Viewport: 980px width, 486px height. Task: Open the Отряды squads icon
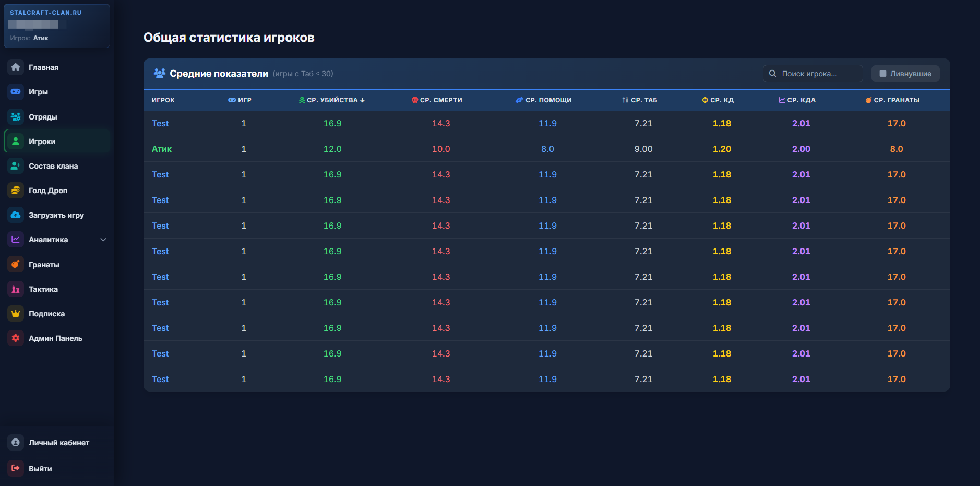coord(16,117)
